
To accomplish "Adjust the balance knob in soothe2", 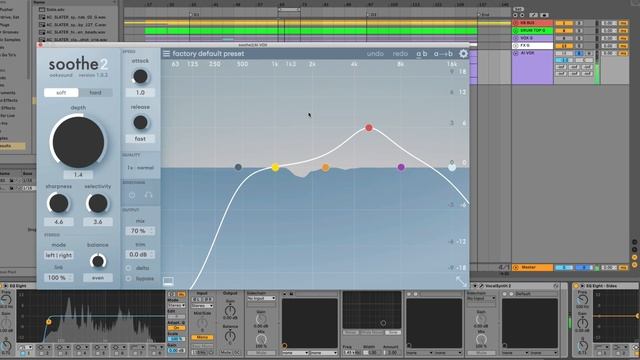I will click(x=98, y=261).
